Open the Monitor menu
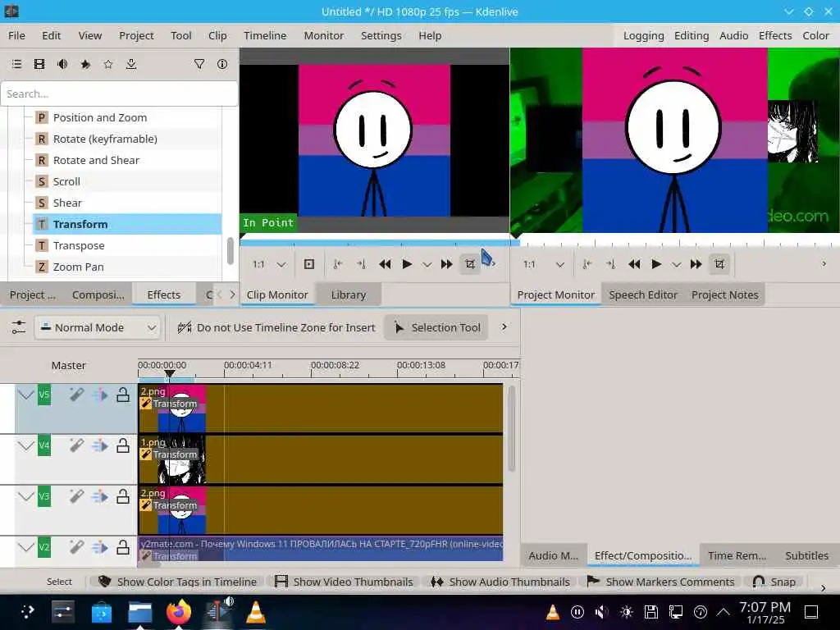The image size is (840, 630). (323, 35)
